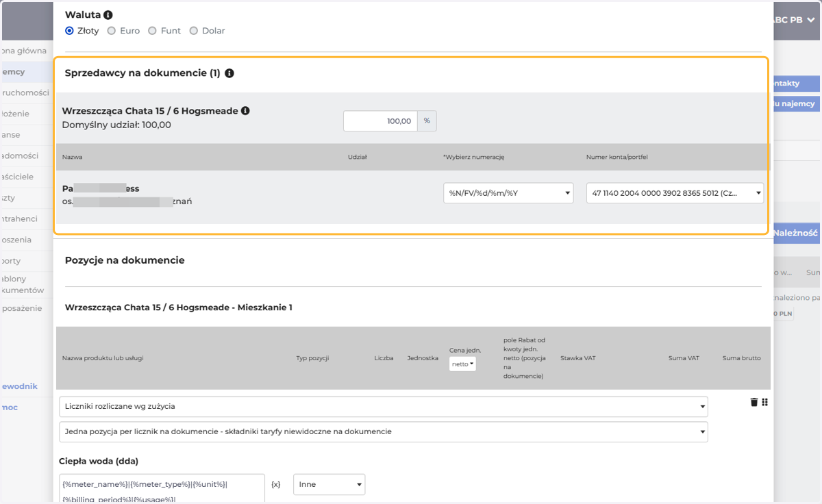The height and width of the screenshot is (504, 822).
Task: Choose Dolar as the currency
Action: click(194, 31)
